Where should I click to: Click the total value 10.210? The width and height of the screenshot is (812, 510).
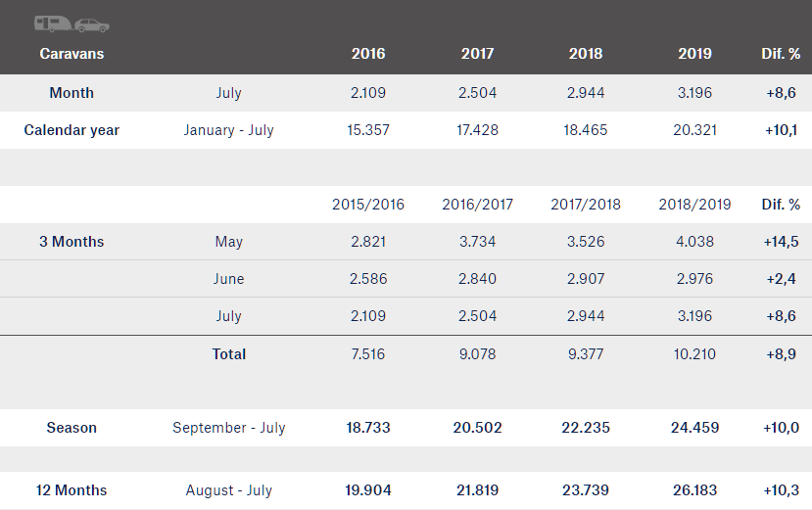click(695, 354)
